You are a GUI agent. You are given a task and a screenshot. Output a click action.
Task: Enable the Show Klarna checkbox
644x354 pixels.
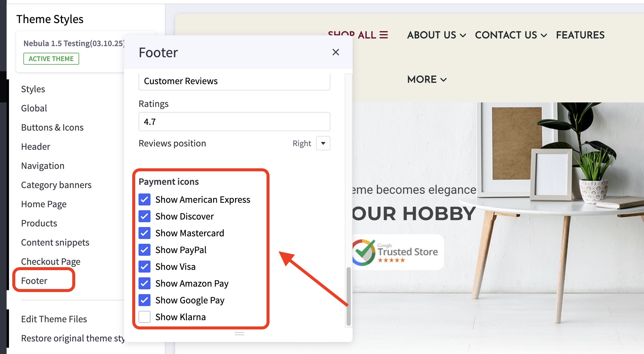point(145,317)
